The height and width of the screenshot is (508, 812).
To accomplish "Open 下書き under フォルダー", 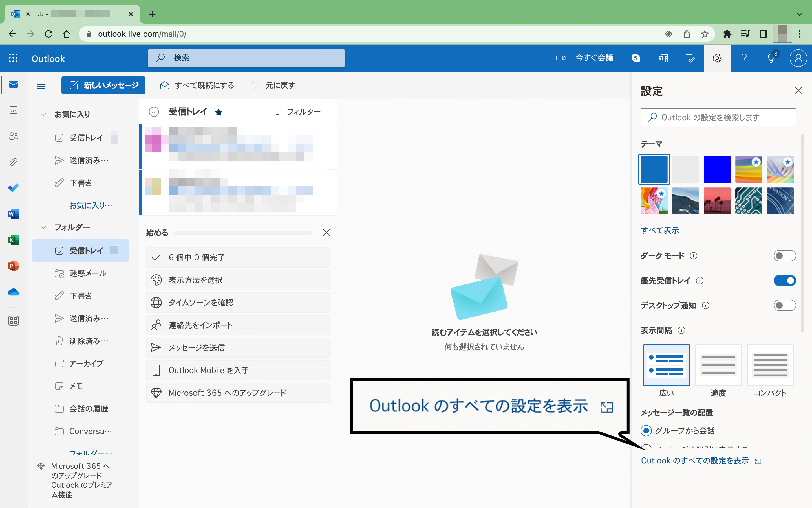I will click(81, 296).
